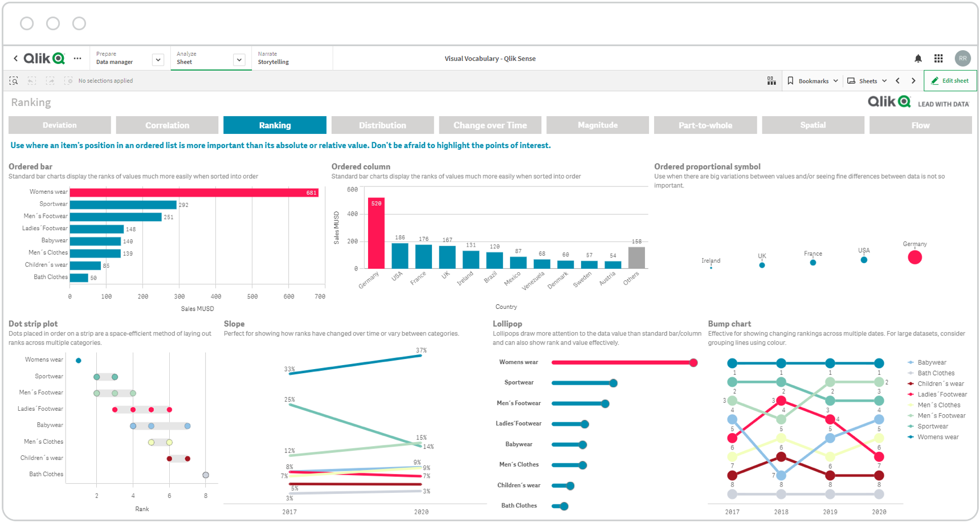Click the 37% label on slope chart
Screen dimensions: 980x523
421,350
